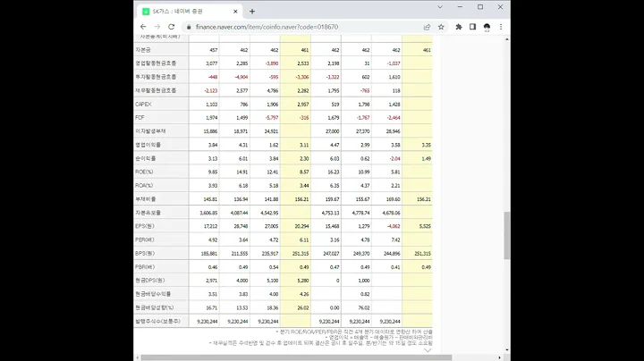
Task: Click the 6.35 ROA cell
Action: coord(335,186)
